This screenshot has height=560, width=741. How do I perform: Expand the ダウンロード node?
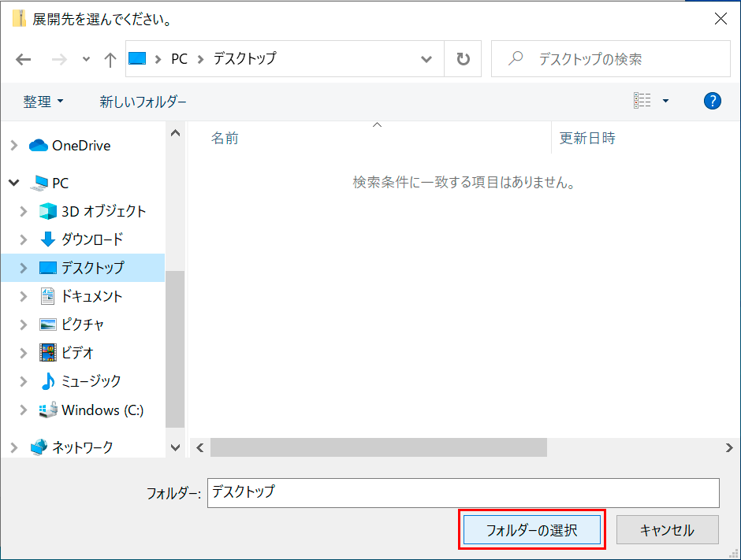[x=24, y=239]
